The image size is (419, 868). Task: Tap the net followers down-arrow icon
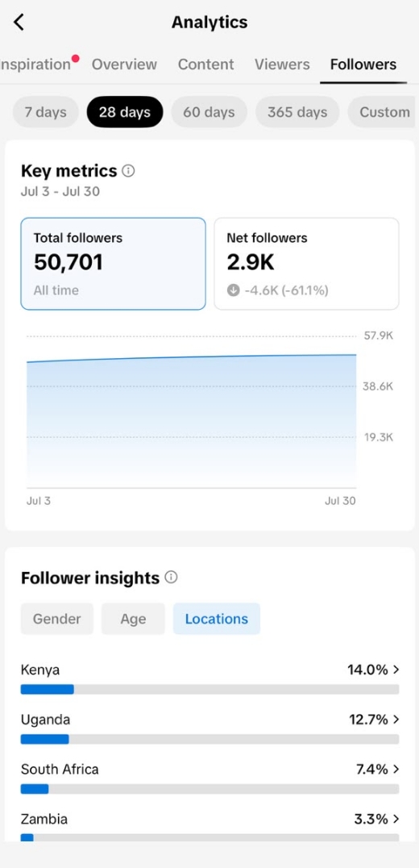[233, 290]
